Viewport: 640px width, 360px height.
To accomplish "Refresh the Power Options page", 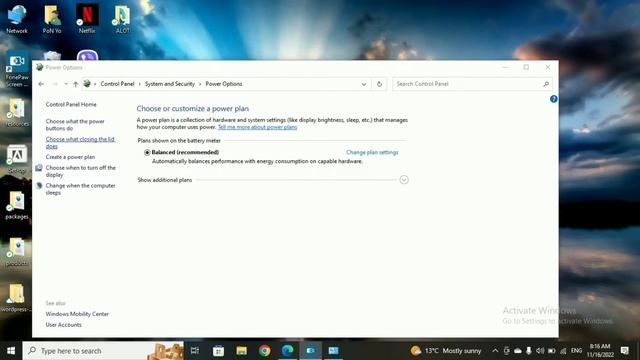I will pyautogui.click(x=379, y=84).
